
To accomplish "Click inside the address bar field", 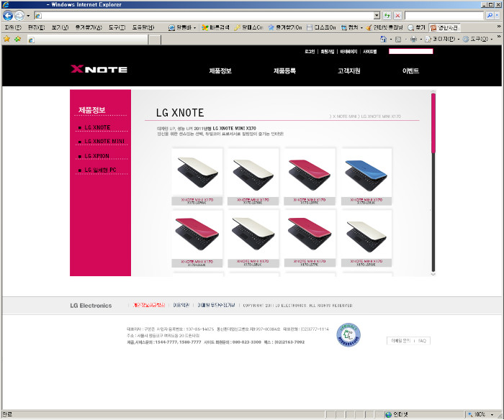I will coord(204,15).
